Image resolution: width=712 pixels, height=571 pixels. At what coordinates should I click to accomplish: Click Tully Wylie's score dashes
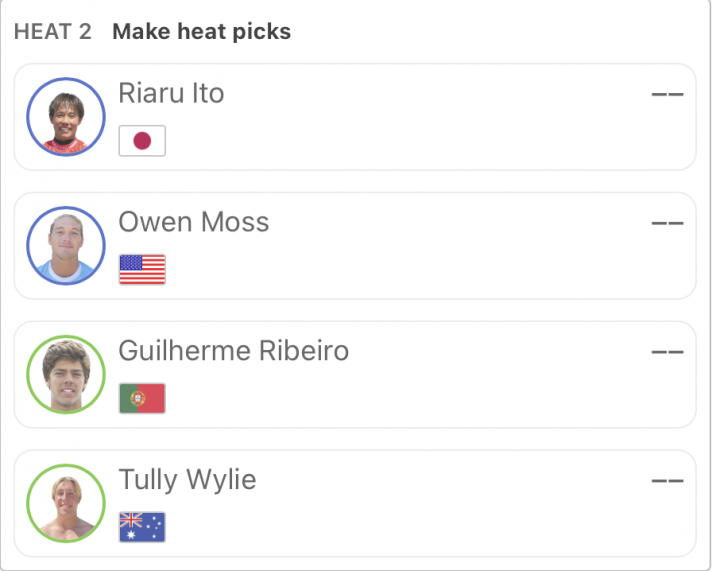[x=667, y=481]
